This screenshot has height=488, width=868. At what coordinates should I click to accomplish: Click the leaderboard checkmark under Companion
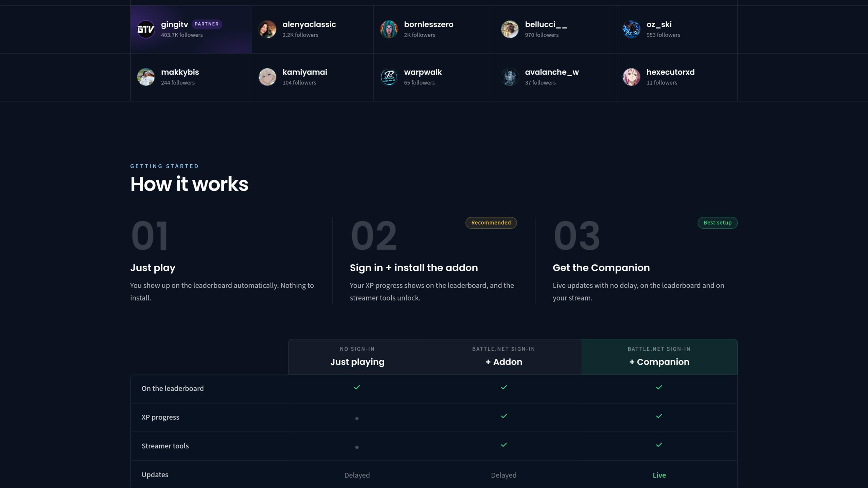[x=659, y=387]
